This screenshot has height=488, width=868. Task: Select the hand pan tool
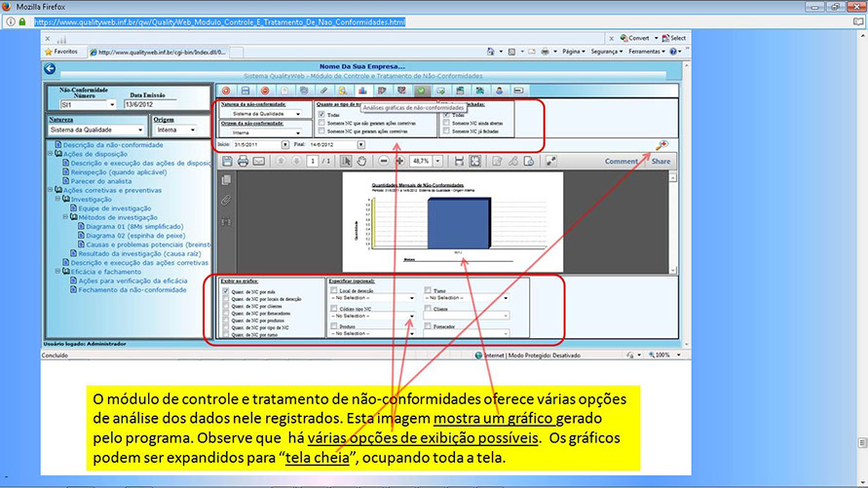(x=361, y=161)
